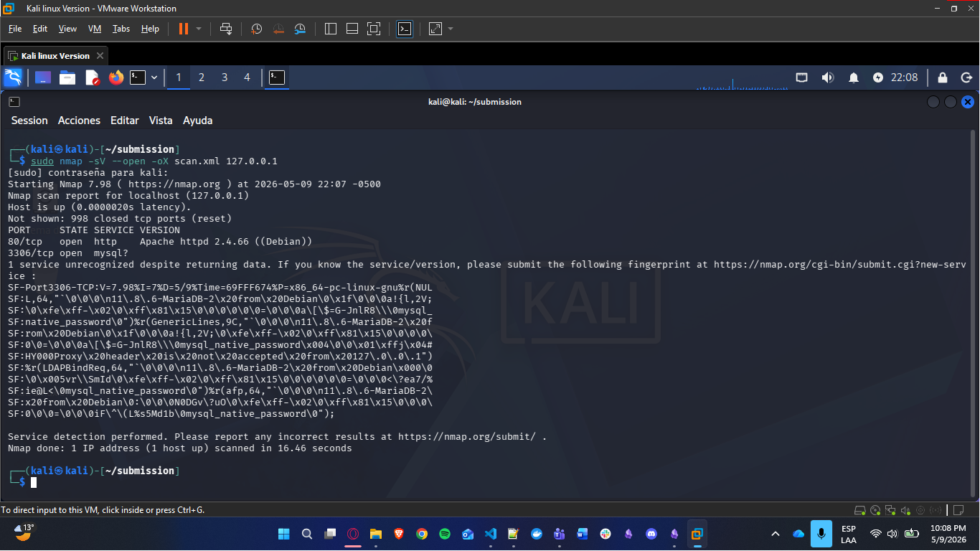Open VMware VM menu

click(x=95, y=29)
